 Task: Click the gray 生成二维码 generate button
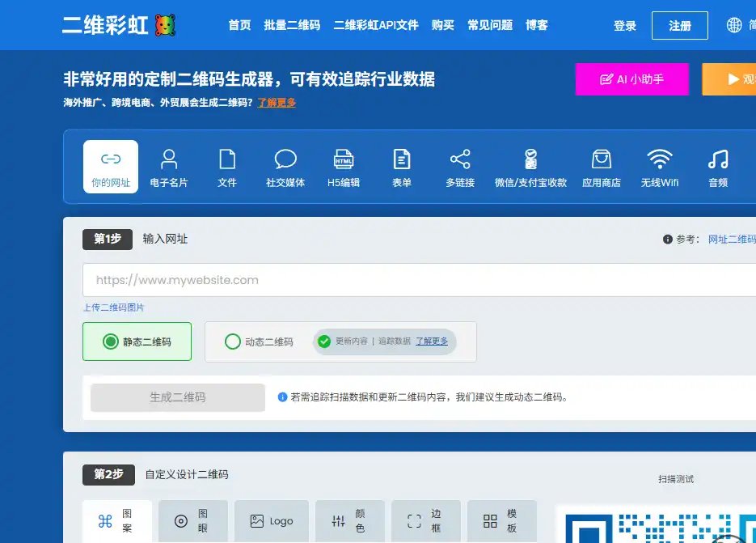point(178,397)
